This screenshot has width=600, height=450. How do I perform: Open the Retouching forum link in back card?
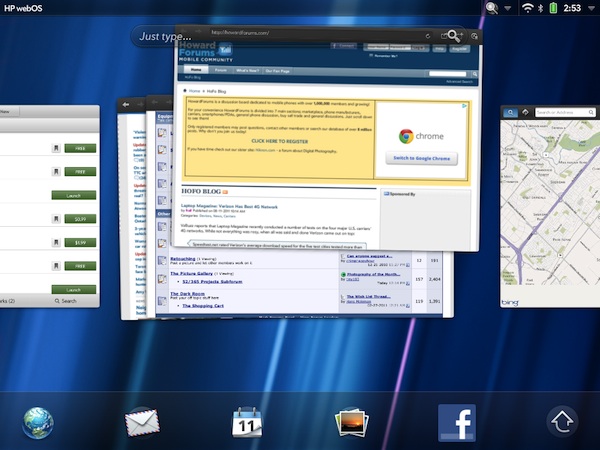pyautogui.click(x=183, y=259)
